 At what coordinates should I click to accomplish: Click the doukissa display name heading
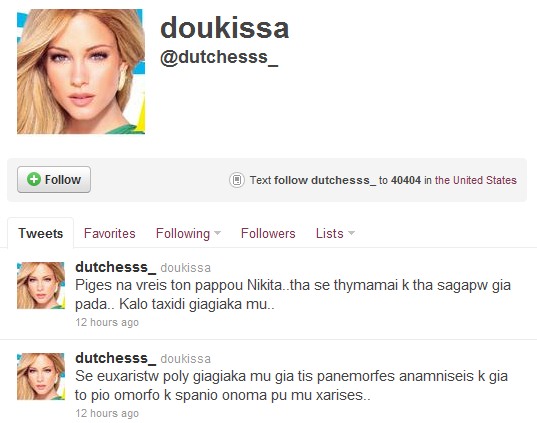tap(225, 28)
